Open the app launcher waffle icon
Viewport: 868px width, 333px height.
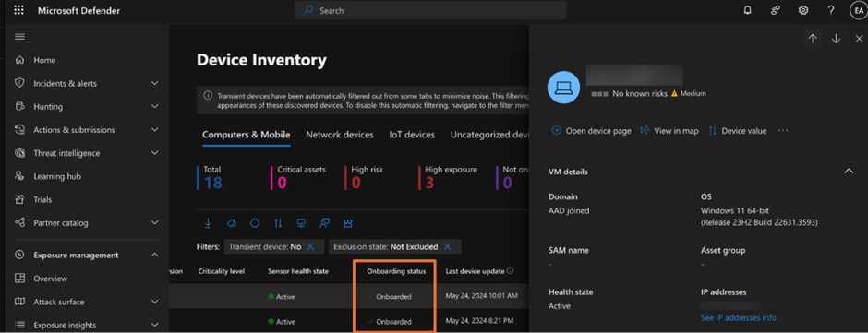click(x=18, y=10)
